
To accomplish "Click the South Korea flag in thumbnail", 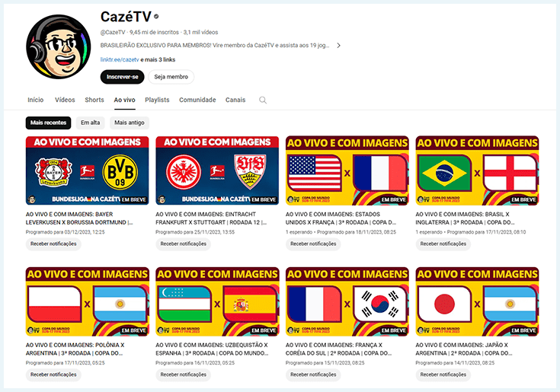I will [380, 304].
